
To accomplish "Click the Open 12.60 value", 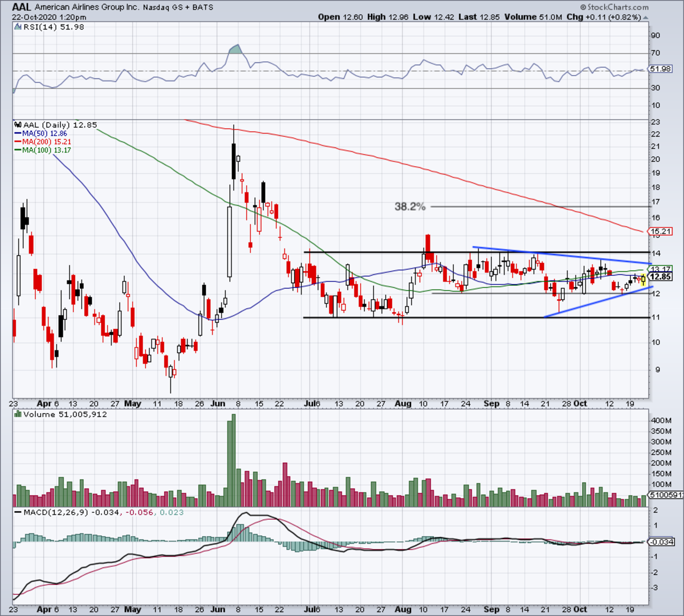I will (x=340, y=17).
